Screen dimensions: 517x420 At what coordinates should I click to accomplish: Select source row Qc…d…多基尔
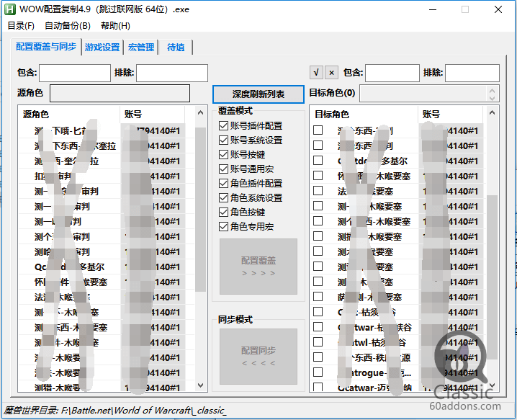107,267
